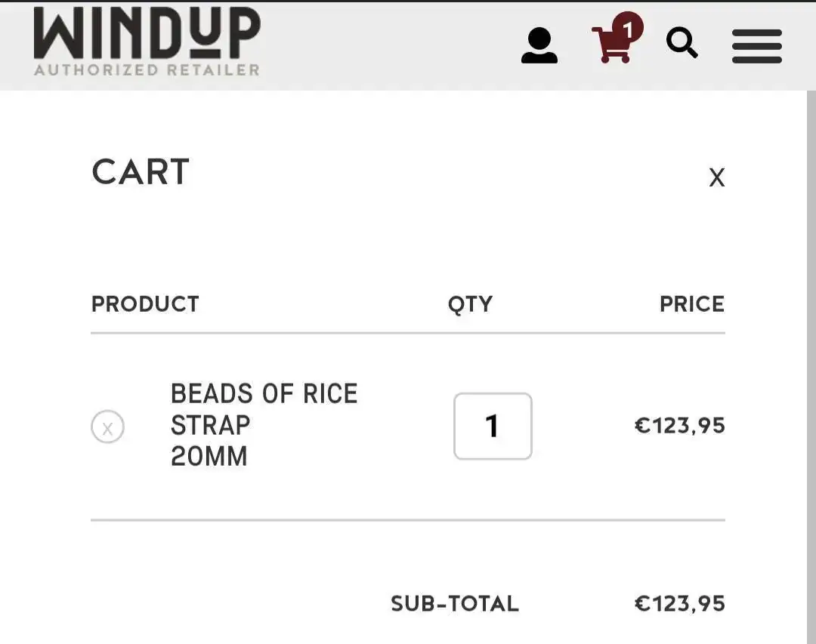816x644 pixels.
Task: Open the shopping cart icon
Action: tap(610, 47)
